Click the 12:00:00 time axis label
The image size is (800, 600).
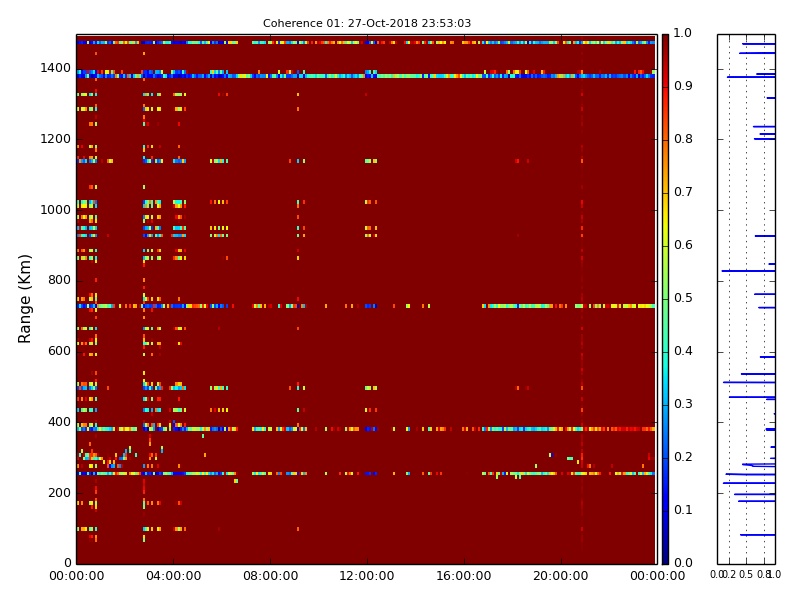click(367, 576)
